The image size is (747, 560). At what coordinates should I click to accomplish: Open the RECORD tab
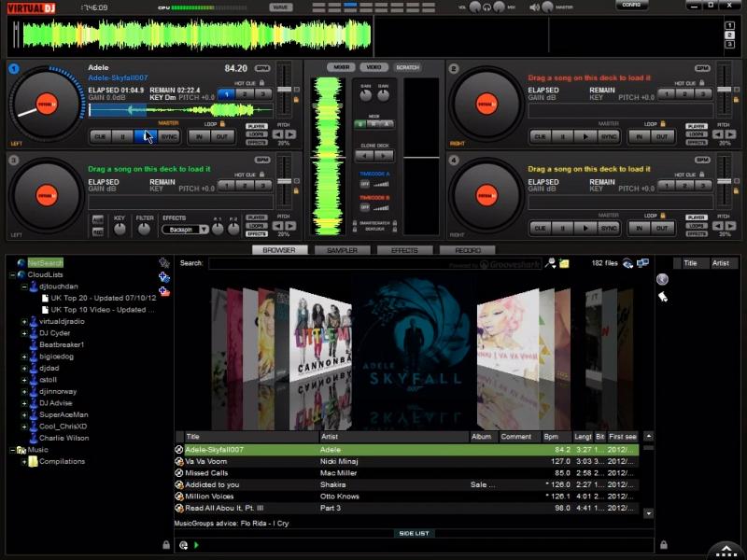click(468, 250)
